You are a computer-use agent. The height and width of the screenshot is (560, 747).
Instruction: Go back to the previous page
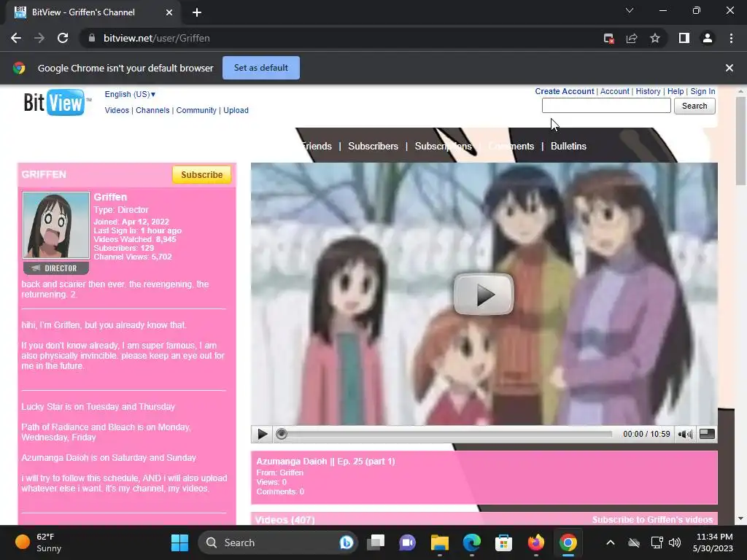point(16,38)
